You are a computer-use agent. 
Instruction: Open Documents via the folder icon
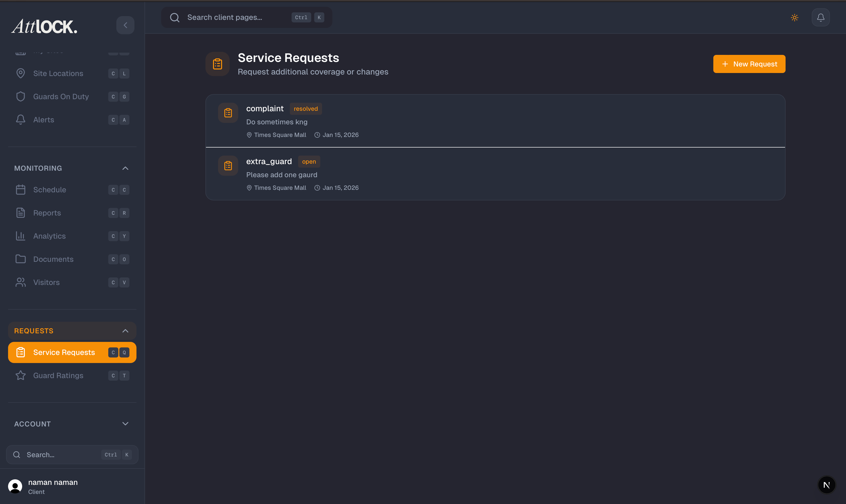20,259
